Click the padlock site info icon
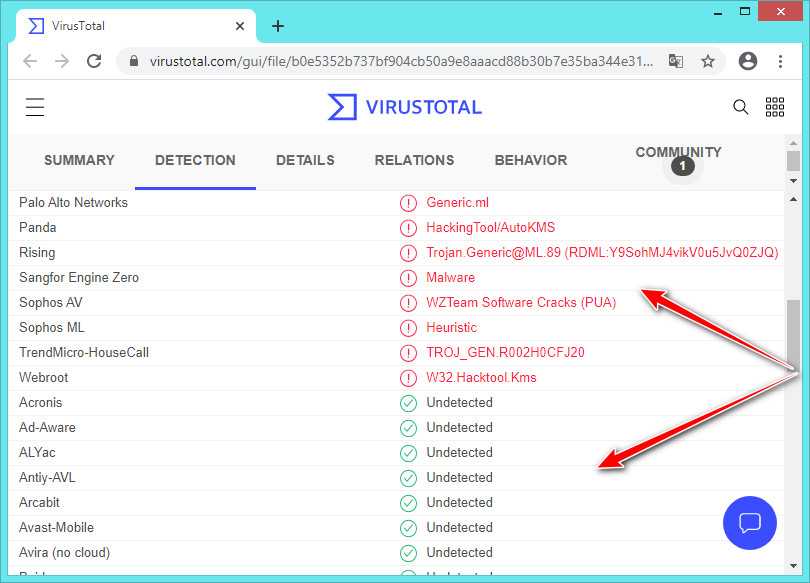Image resolution: width=810 pixels, height=583 pixels. pos(134,61)
